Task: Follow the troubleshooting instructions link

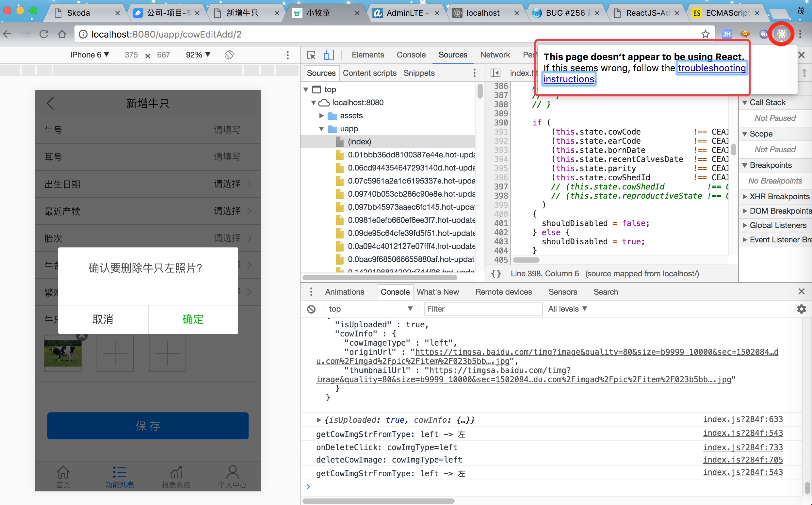Action: [x=711, y=68]
